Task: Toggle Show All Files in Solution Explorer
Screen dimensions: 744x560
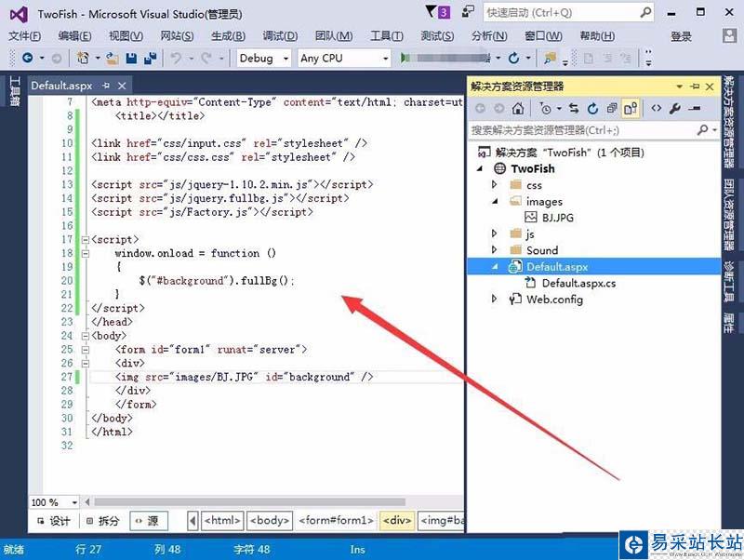Action: 631,109
